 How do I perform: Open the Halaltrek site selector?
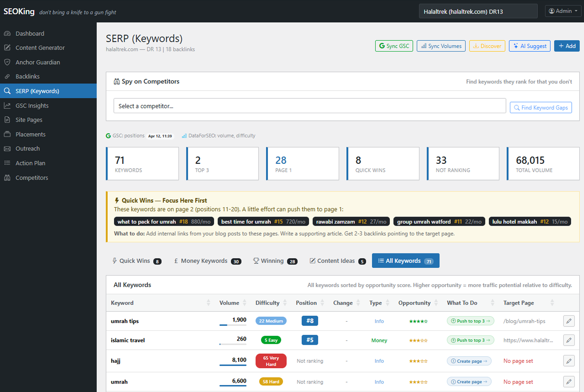click(478, 11)
